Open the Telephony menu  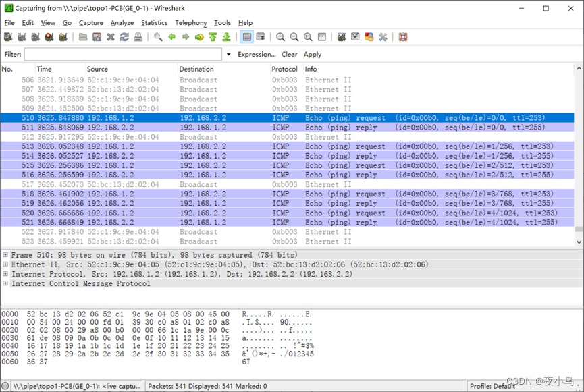191,22
